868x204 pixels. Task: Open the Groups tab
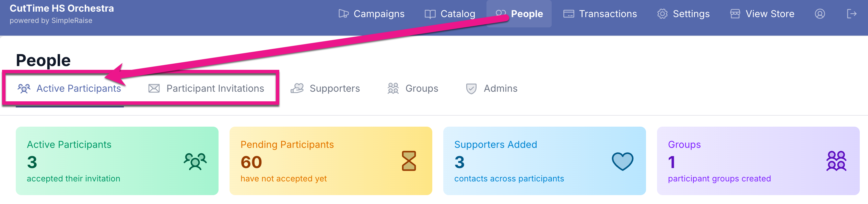pyautogui.click(x=421, y=88)
